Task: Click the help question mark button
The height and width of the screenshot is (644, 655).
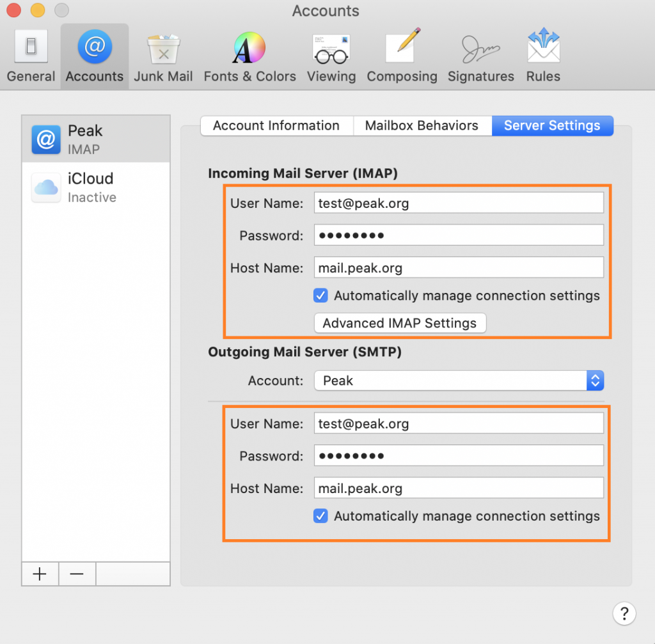Action: coord(624,613)
